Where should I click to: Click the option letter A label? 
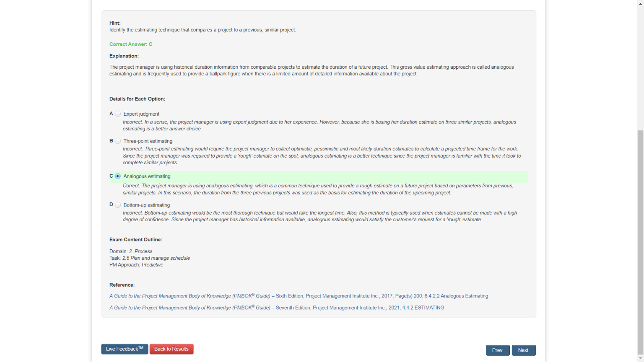(x=111, y=114)
